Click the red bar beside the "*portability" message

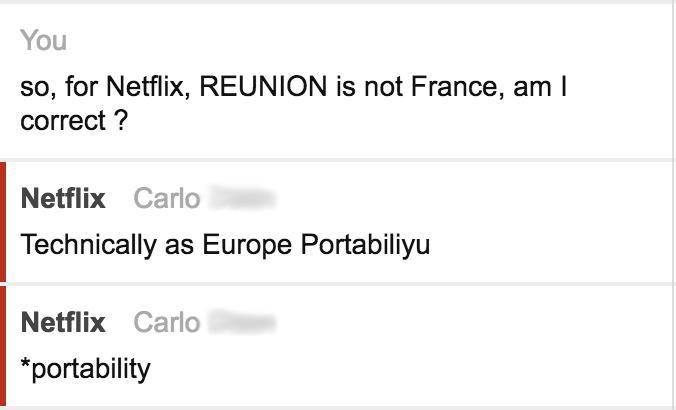3,346
